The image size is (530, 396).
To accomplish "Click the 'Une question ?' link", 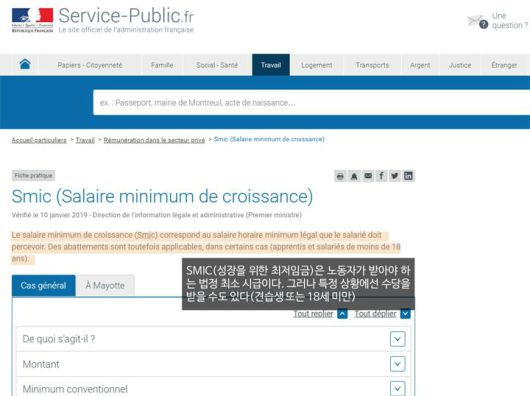I will click(x=509, y=21).
